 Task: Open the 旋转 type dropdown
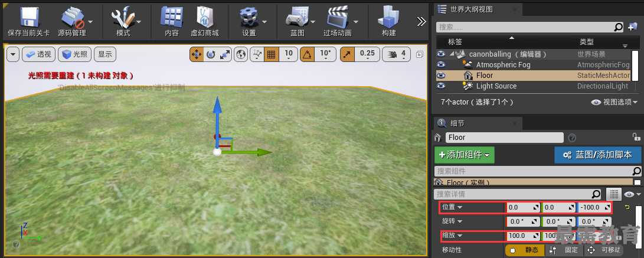pos(453,221)
